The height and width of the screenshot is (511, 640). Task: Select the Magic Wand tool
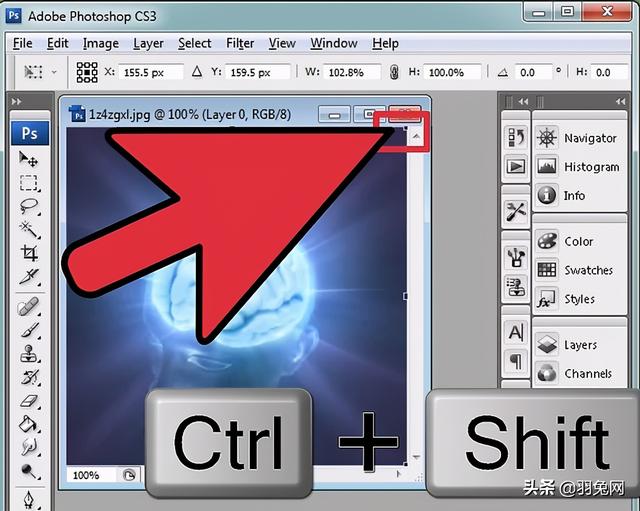coord(29,229)
